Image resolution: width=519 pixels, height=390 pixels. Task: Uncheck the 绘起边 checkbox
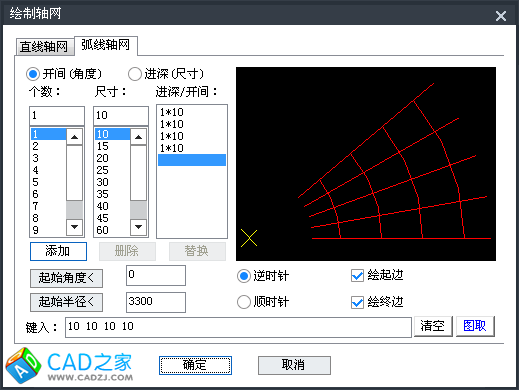coord(357,276)
